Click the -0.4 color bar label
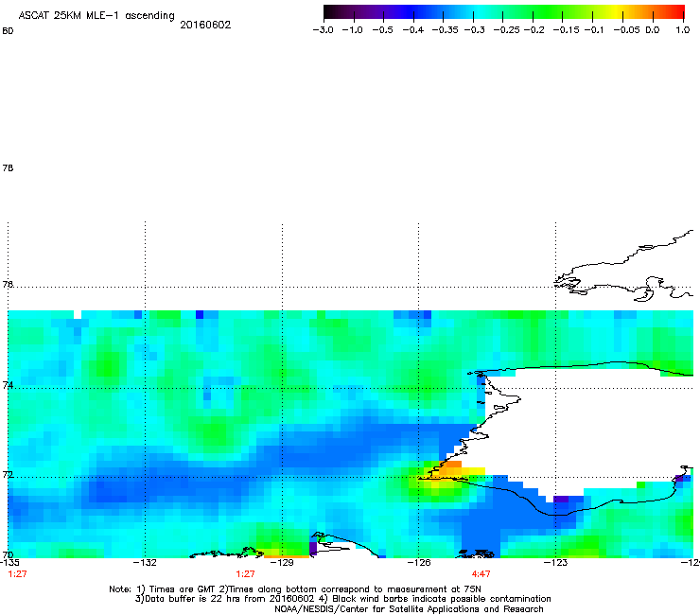 413,30
